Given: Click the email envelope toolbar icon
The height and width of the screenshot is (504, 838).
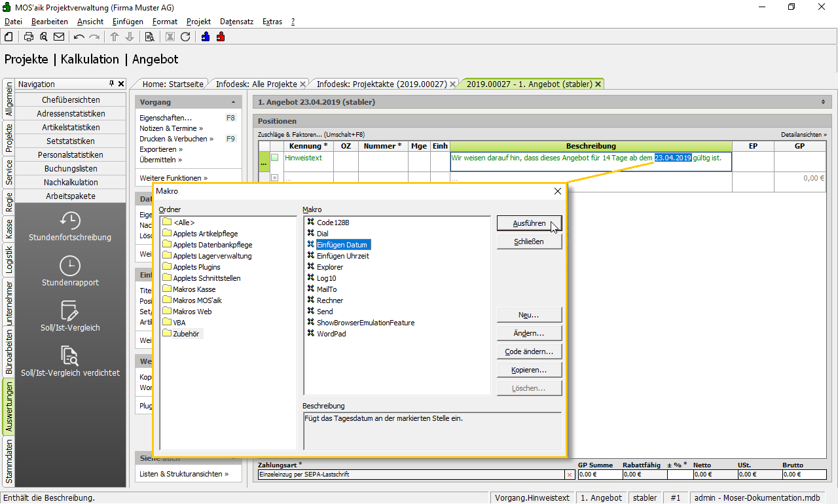Looking at the screenshot, I should [x=59, y=37].
